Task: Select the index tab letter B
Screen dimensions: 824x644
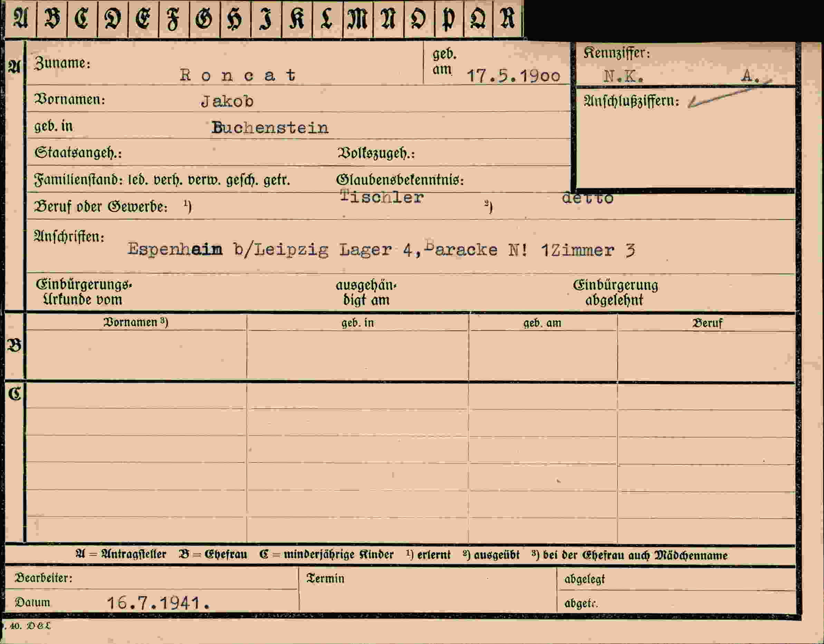Action: pyautogui.click(x=52, y=19)
